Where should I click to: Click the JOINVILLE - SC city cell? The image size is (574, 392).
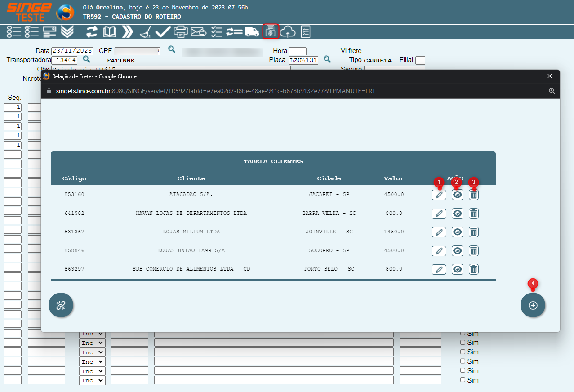pos(329,232)
